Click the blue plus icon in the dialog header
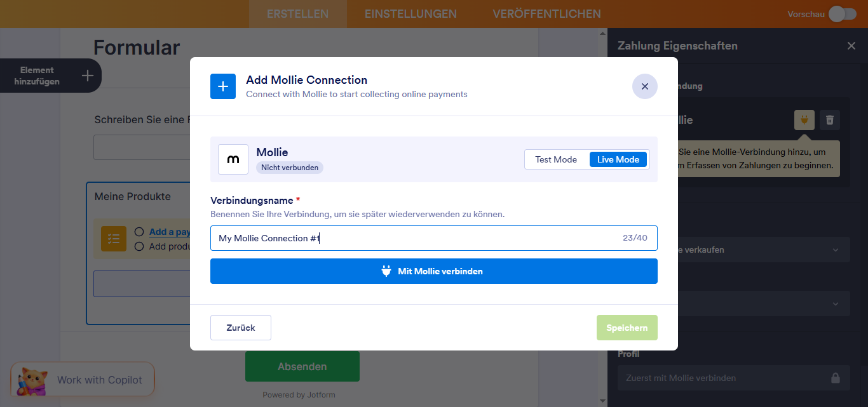The image size is (868, 407). (223, 86)
